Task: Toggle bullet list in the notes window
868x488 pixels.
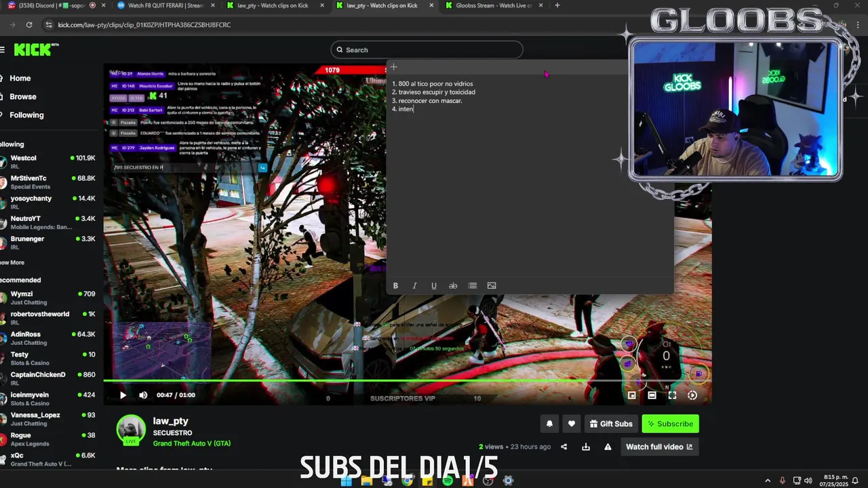Action: click(473, 286)
